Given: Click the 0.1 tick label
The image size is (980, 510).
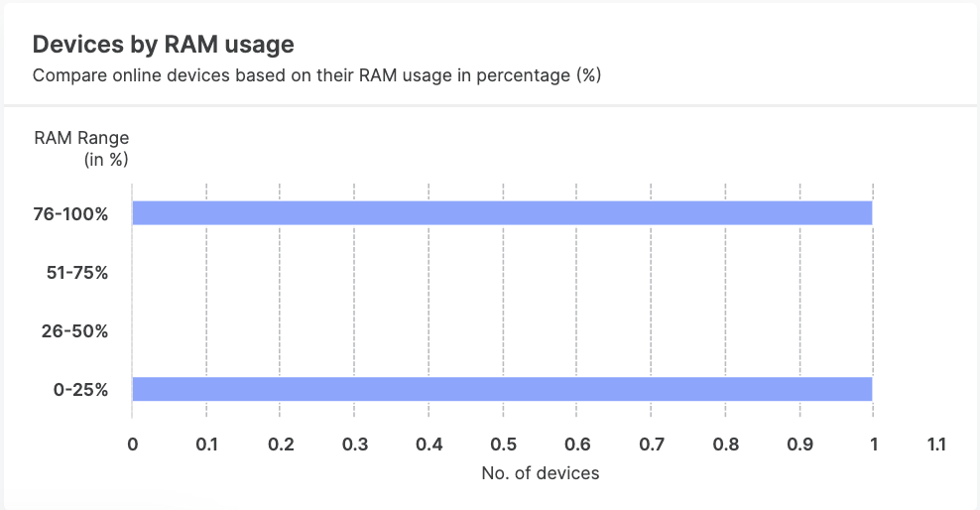Looking at the screenshot, I should [x=206, y=445].
